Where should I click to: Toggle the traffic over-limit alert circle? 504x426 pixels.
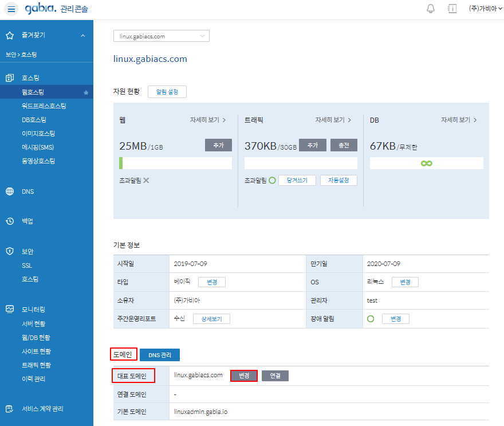273,180
